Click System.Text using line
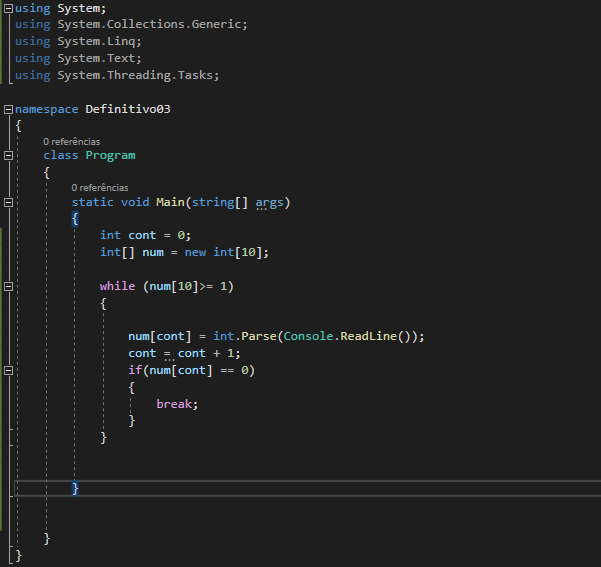601x567 pixels. (78, 58)
